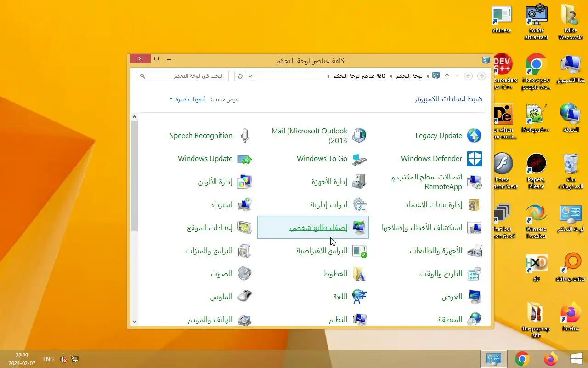This screenshot has width=588, height=368.
Task: Open Devices and Printers (الأجهزة والطابعات) icon
Action: point(474,251)
